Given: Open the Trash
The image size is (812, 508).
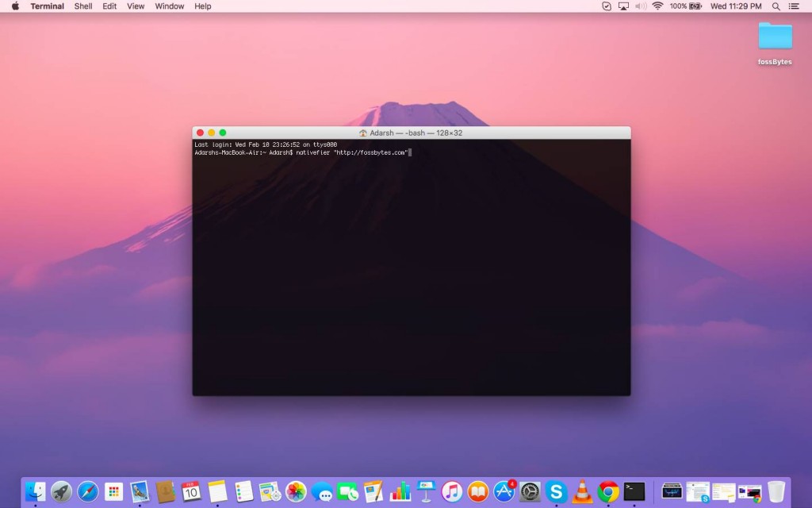Looking at the screenshot, I should pos(777,492).
